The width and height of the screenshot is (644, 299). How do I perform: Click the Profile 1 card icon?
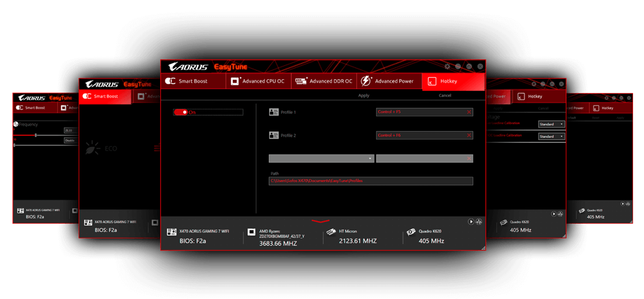pyautogui.click(x=273, y=112)
